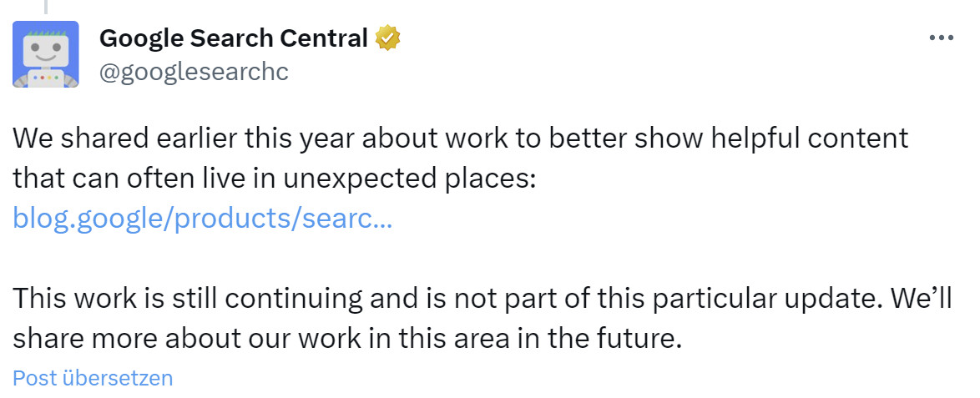Click the "We shared earlier this year" line

click(460, 139)
